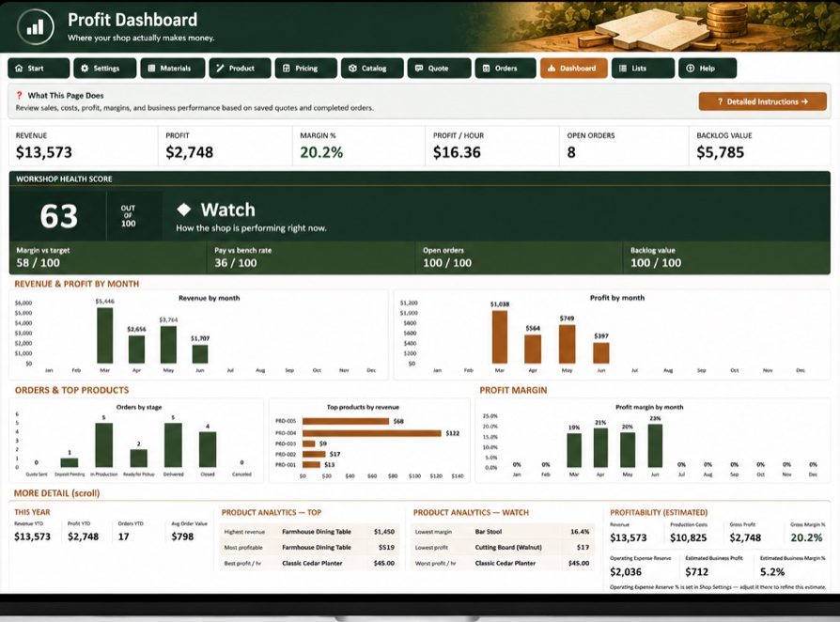This screenshot has width=840, height=622.
Task: Click the Production Costs value $10,825
Action: [x=689, y=537]
